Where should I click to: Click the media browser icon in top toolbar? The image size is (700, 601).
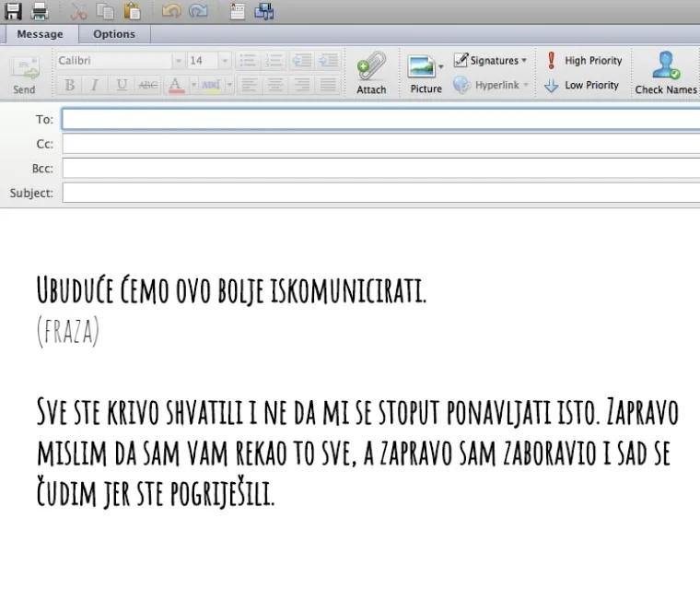(x=264, y=11)
